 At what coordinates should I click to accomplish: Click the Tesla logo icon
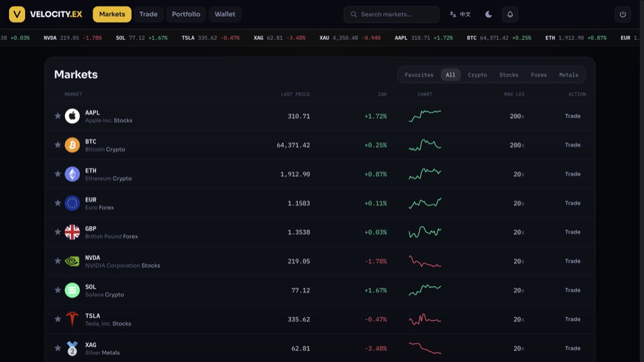[x=72, y=319]
